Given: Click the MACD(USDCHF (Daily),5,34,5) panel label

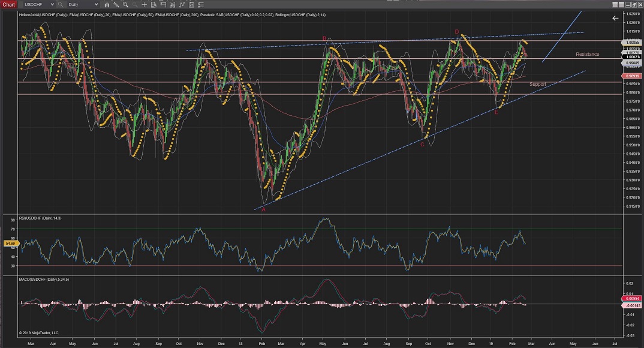Looking at the screenshot, I should (x=44, y=280).
